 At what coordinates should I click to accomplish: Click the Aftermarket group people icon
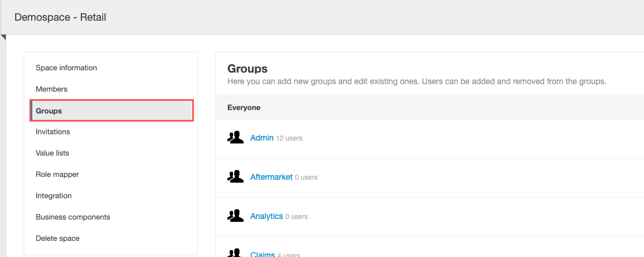pyautogui.click(x=235, y=177)
